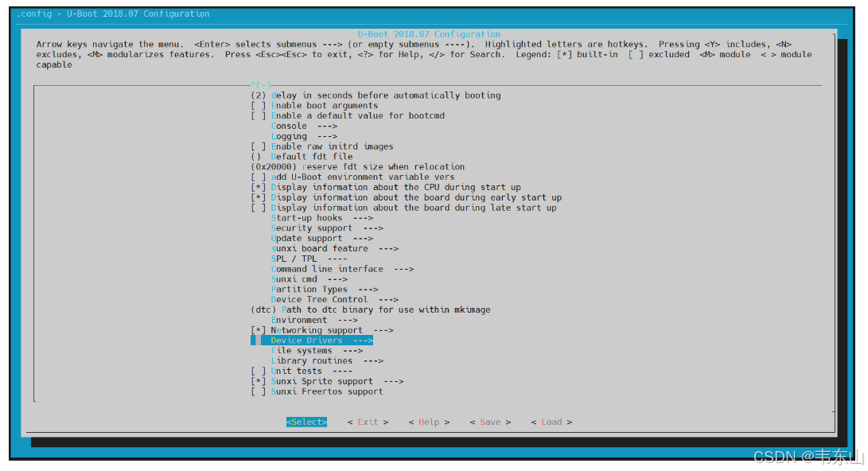Click the Save button

[490, 422]
